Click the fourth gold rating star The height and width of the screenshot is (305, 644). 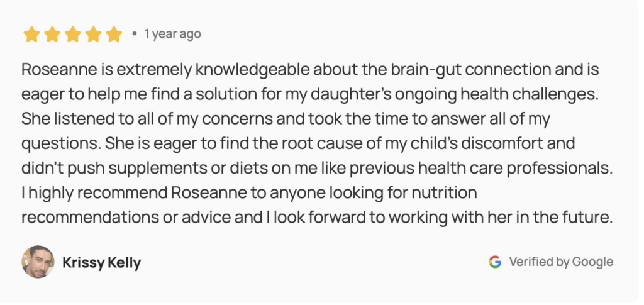coord(93,34)
